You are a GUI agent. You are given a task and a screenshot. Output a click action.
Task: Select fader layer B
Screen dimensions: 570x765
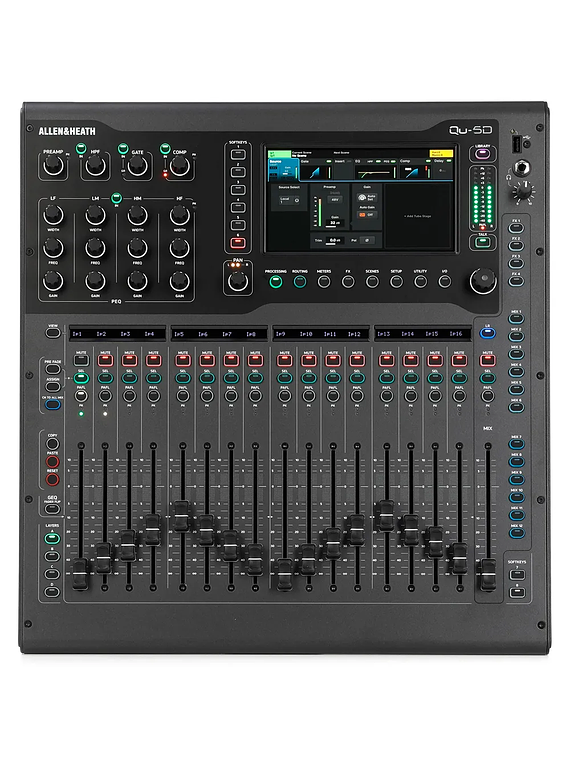(x=52, y=556)
